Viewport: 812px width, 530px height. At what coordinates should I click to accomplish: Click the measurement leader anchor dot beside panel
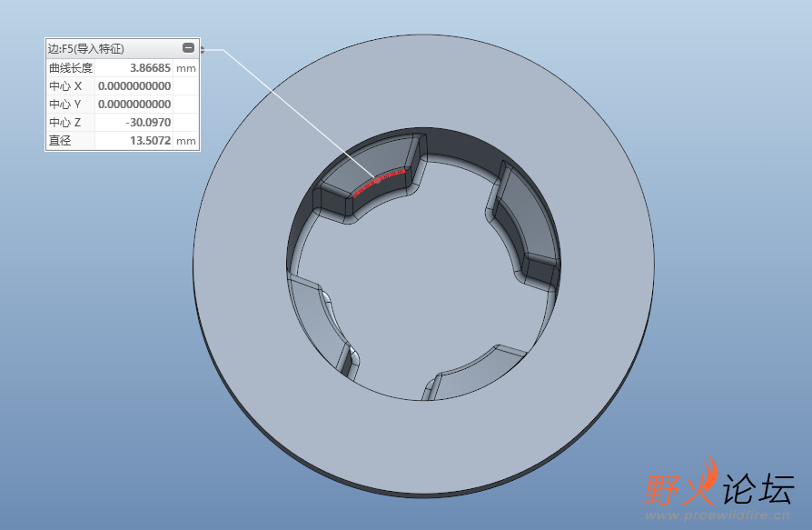[203, 50]
